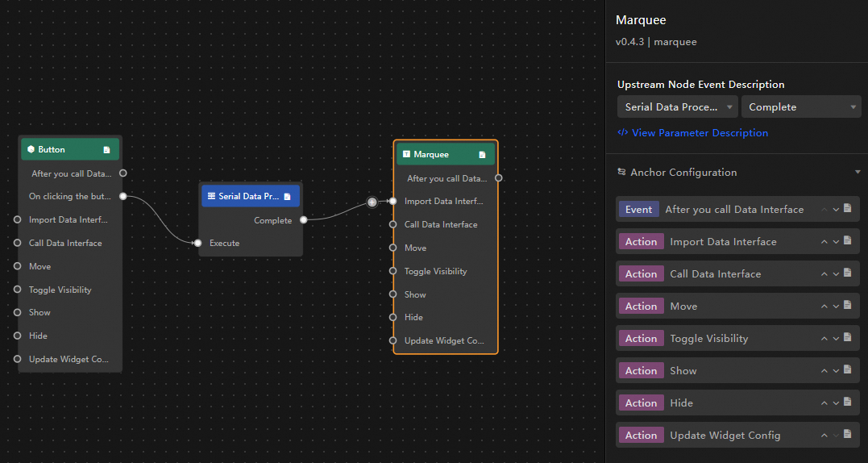The image size is (868, 463).
Task: Open View Parameter Description link
Action: tap(693, 133)
